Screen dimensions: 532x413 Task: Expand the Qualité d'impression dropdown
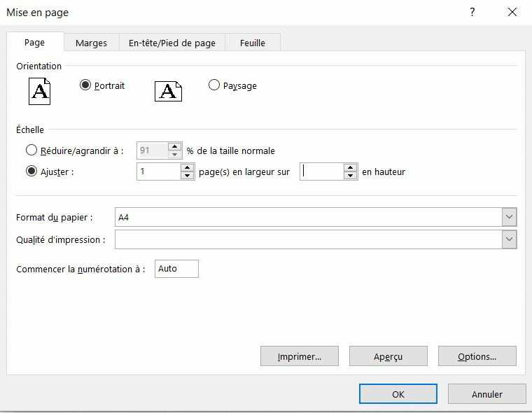click(x=510, y=239)
